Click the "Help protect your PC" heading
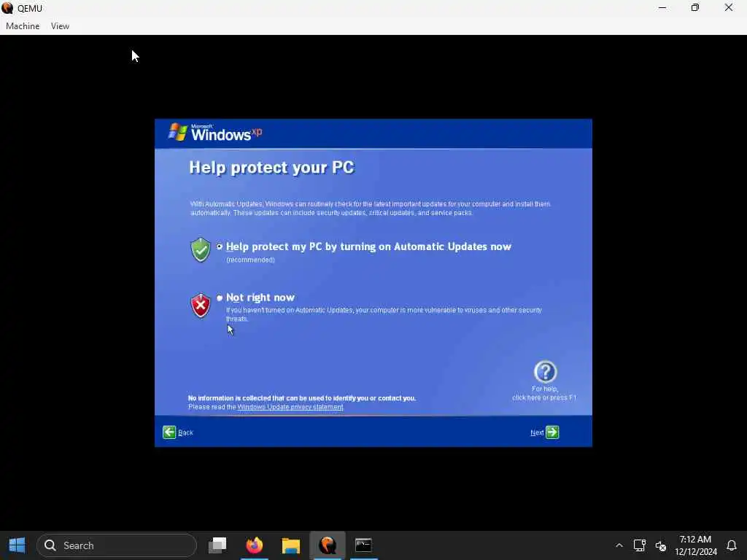 click(271, 168)
